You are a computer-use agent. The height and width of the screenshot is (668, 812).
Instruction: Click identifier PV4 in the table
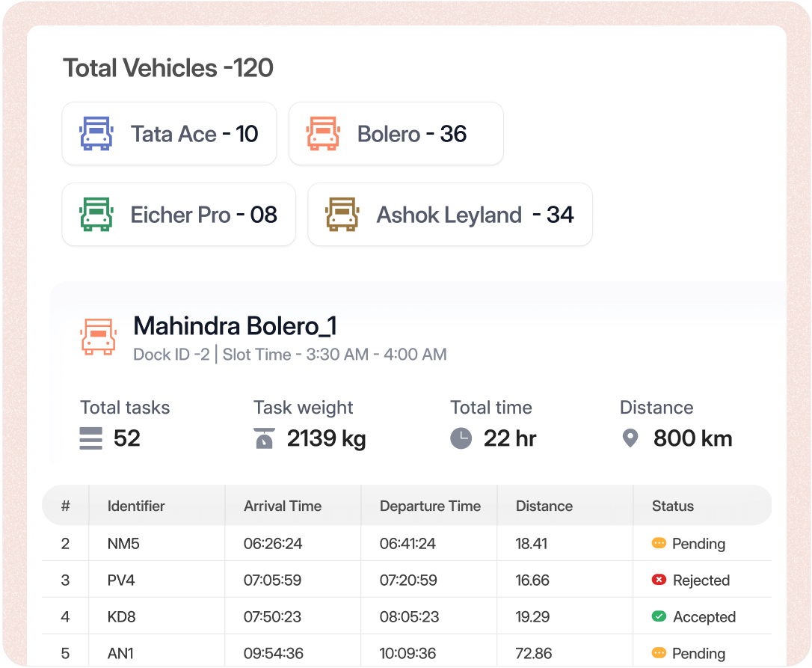pos(121,580)
